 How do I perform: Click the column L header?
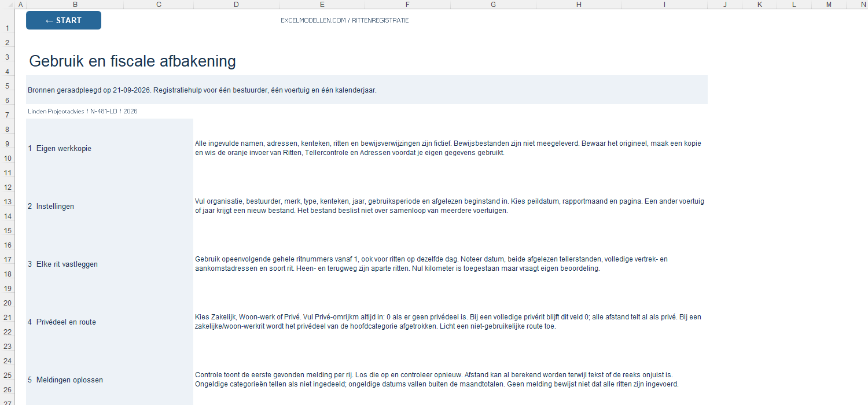pos(794,5)
